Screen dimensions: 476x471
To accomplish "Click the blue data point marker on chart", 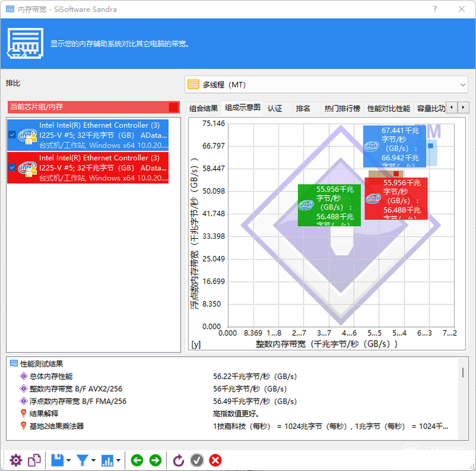I will (430, 146).
